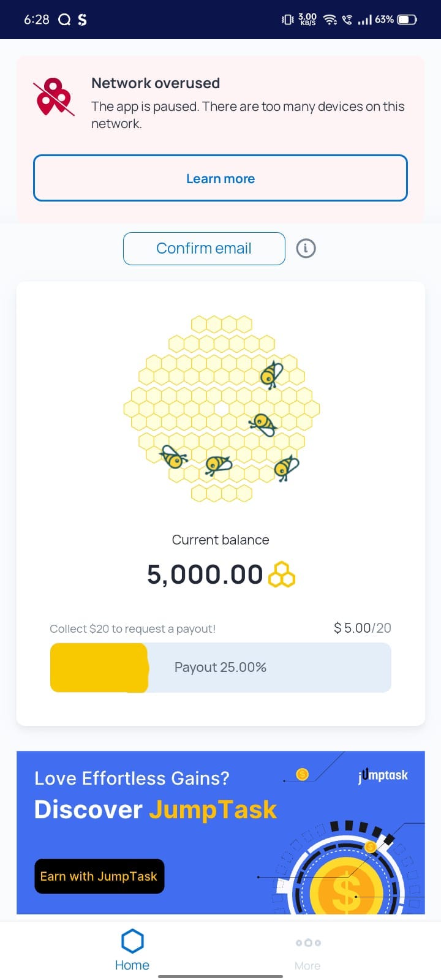Tap the $5.00/20 payout amount text
This screenshot has width=441, height=980.
point(362,628)
